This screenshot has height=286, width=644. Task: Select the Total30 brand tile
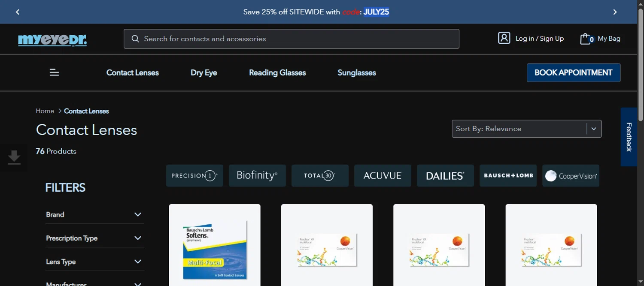pos(320,175)
